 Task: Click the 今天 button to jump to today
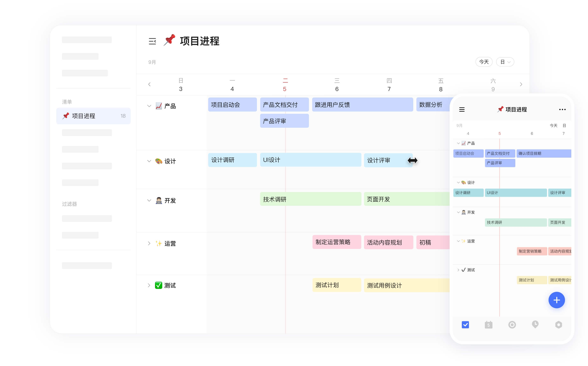pyautogui.click(x=484, y=62)
